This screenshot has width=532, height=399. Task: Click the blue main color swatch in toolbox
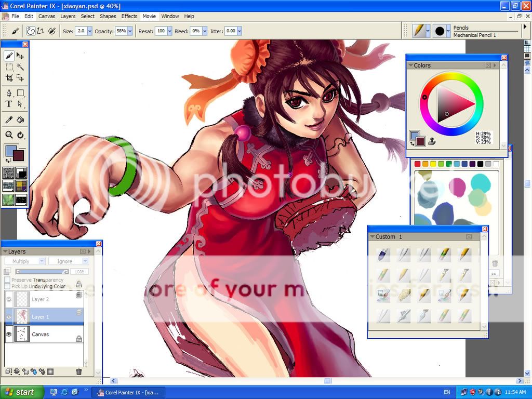click(x=10, y=150)
